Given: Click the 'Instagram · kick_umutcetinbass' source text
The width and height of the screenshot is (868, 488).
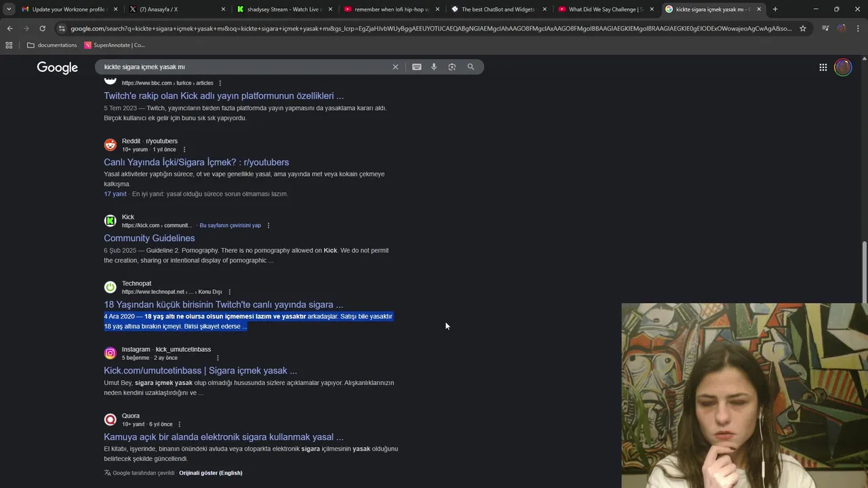Looking at the screenshot, I should 166,349.
